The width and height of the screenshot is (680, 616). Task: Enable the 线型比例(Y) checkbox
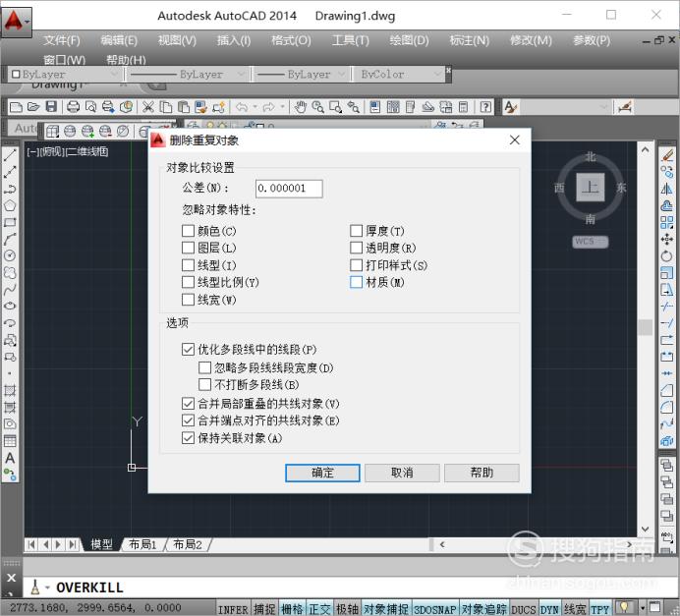point(188,282)
